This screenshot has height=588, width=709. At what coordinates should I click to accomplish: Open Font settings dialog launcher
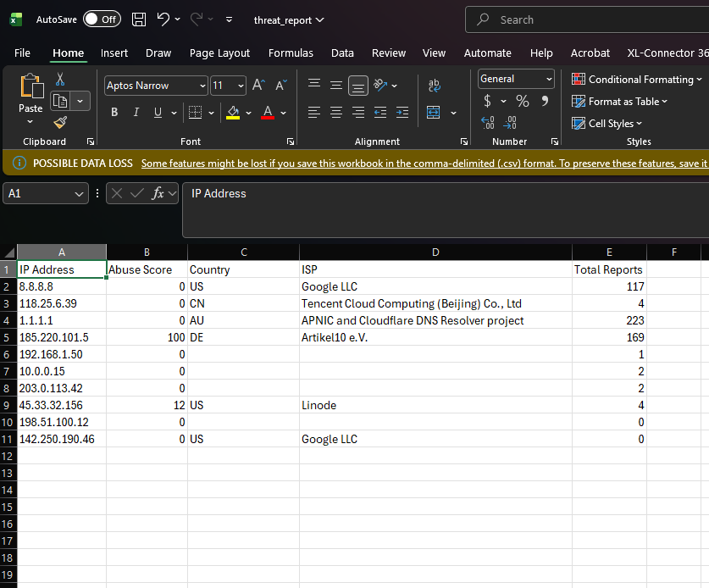point(291,141)
